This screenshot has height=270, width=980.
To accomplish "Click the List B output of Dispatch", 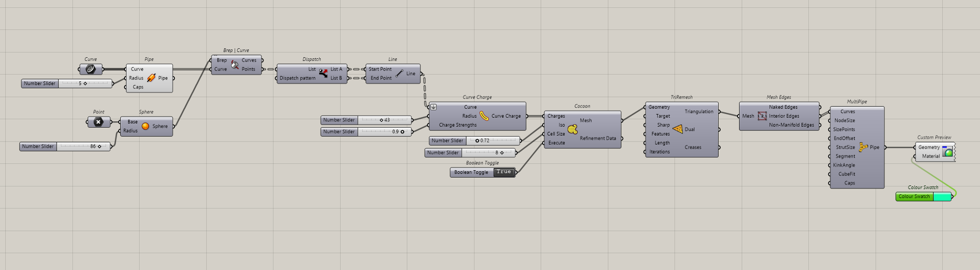I will (x=336, y=78).
